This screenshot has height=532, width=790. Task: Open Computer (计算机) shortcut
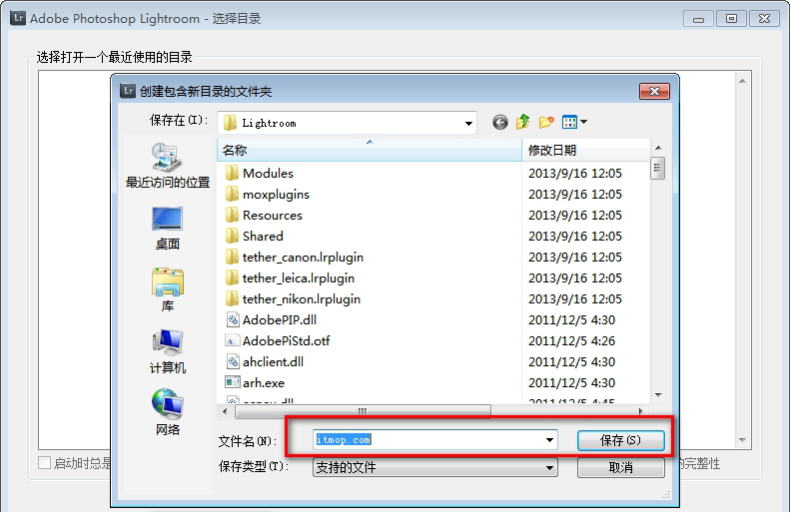[167, 352]
